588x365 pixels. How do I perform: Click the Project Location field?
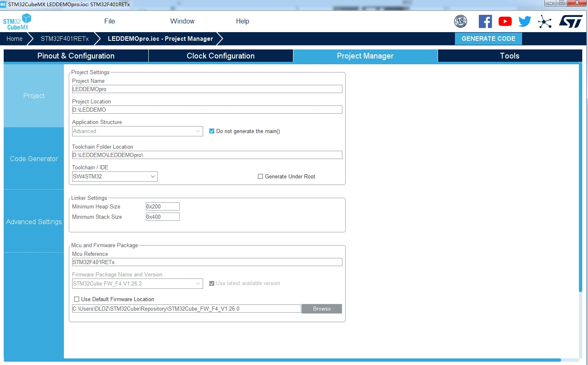[207, 110]
